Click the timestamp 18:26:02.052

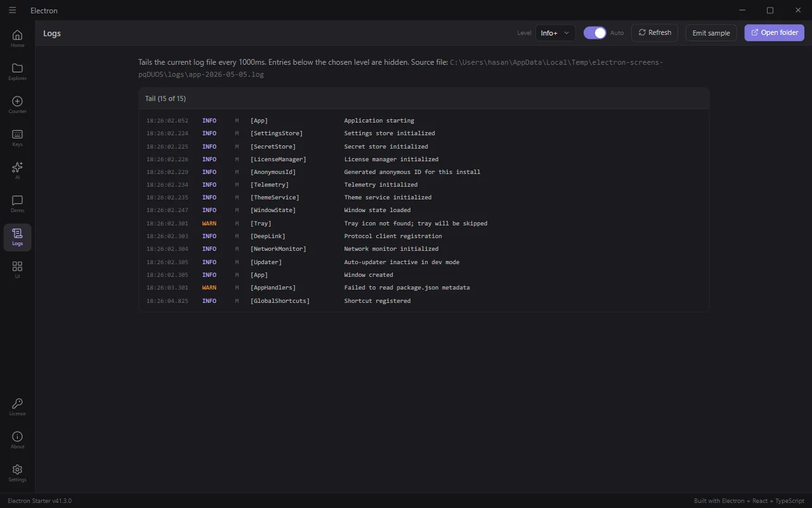pos(167,121)
